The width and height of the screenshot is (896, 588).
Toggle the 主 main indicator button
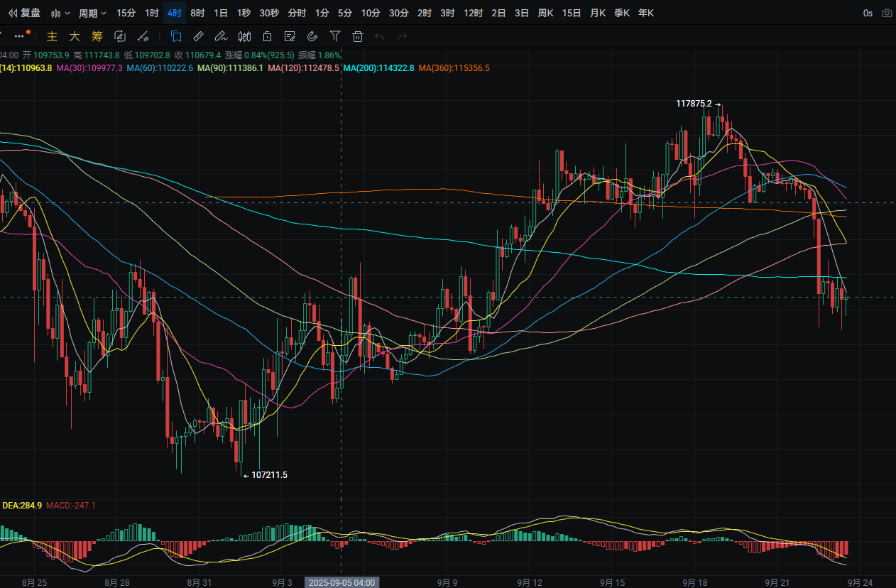[52, 36]
